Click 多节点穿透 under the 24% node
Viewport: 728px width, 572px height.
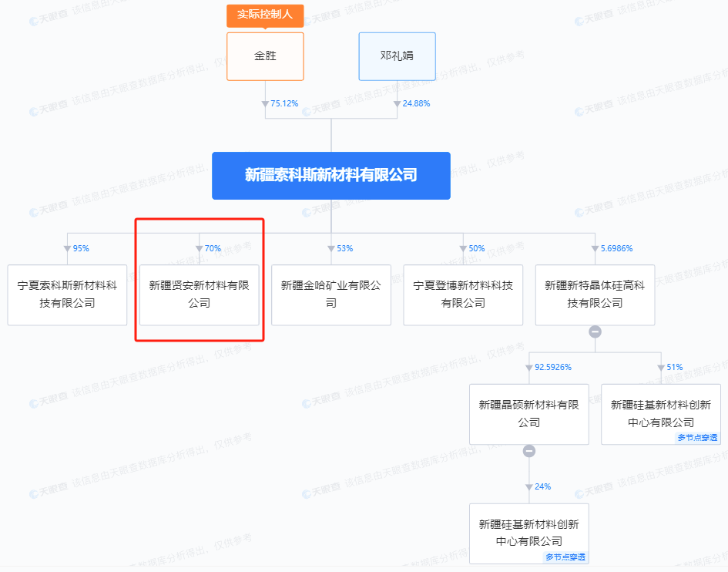(565, 557)
